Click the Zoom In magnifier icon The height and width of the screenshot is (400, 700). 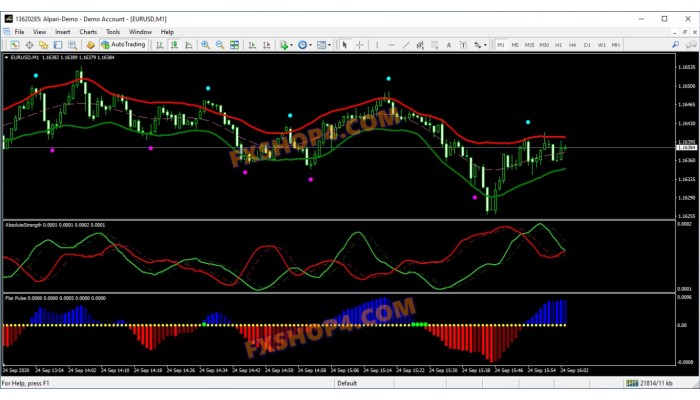205,44
